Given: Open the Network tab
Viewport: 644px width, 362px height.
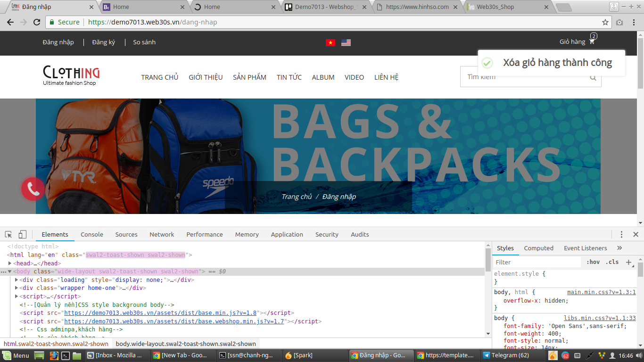Looking at the screenshot, I should (162, 234).
